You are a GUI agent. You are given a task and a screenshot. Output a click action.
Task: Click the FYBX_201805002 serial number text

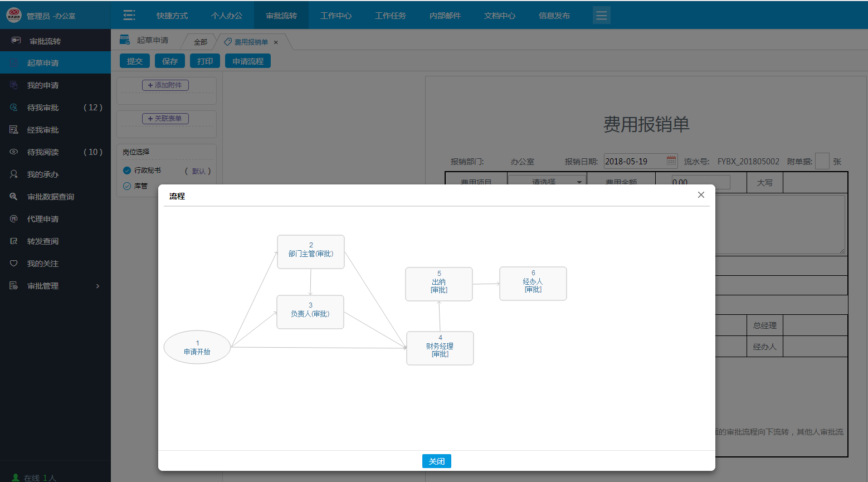(x=748, y=162)
